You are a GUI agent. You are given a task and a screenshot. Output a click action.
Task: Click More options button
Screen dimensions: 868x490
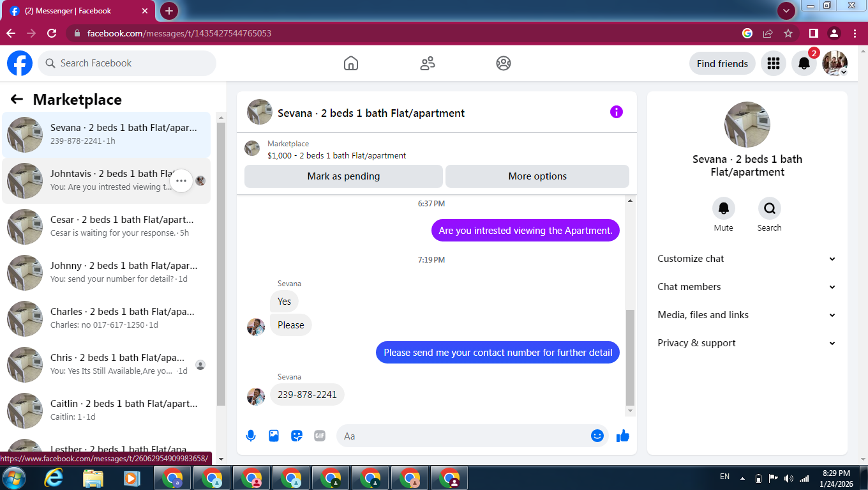coord(537,176)
